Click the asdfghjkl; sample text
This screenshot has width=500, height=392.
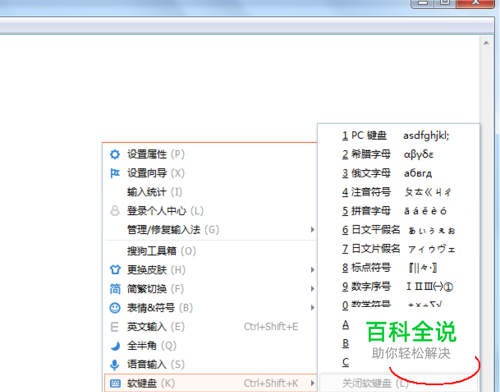[426, 136]
